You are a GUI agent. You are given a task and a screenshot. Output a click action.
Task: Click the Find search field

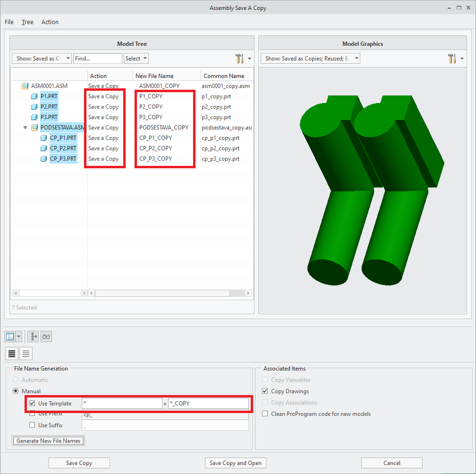[x=98, y=59]
